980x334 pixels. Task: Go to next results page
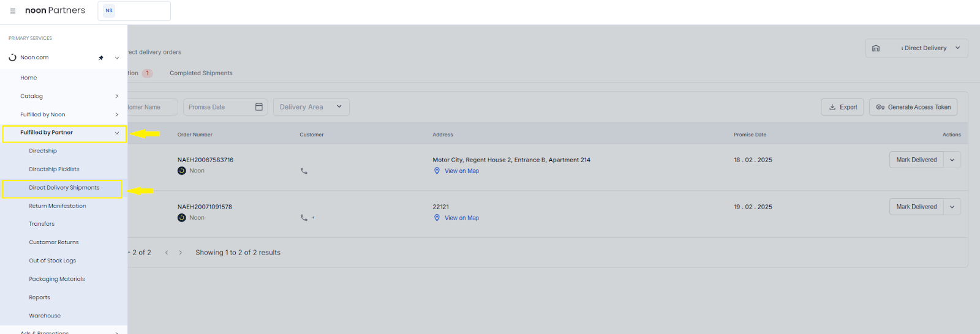tap(181, 253)
